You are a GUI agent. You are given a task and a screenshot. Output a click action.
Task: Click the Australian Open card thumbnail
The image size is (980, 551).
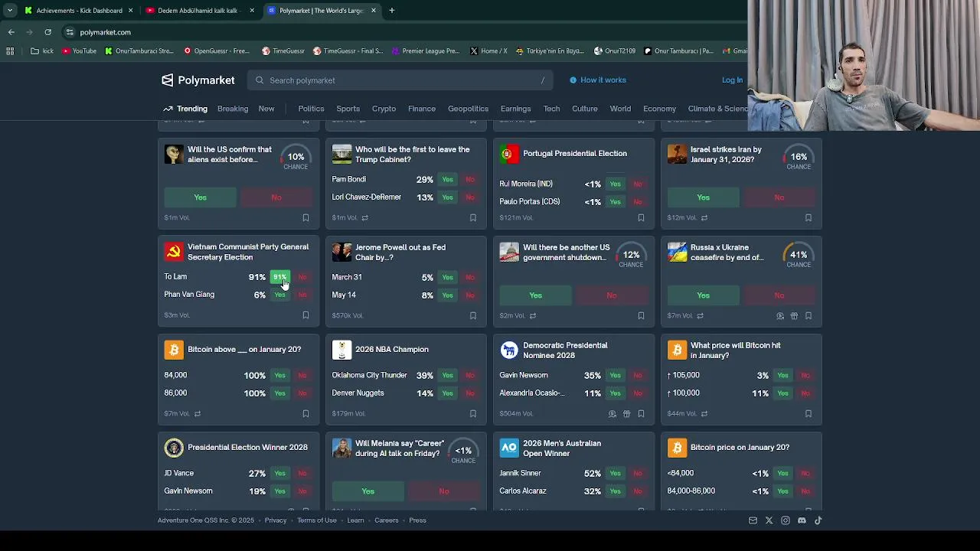509,448
